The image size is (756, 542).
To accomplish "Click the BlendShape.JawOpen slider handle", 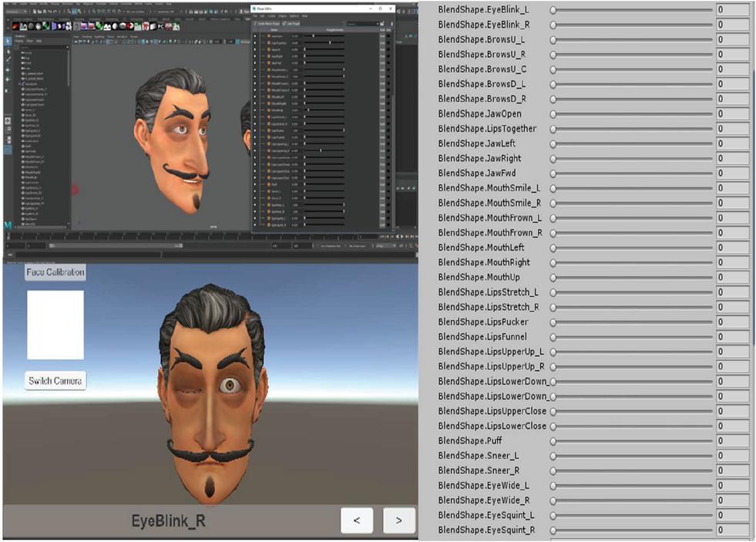I will pyautogui.click(x=553, y=114).
